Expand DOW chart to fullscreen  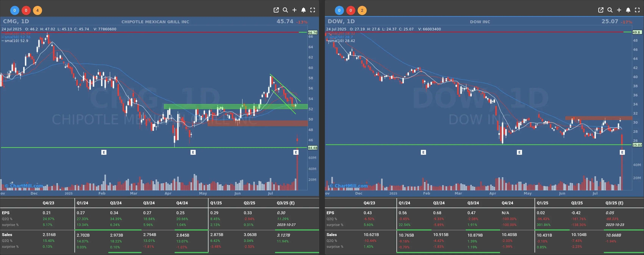[637, 10]
